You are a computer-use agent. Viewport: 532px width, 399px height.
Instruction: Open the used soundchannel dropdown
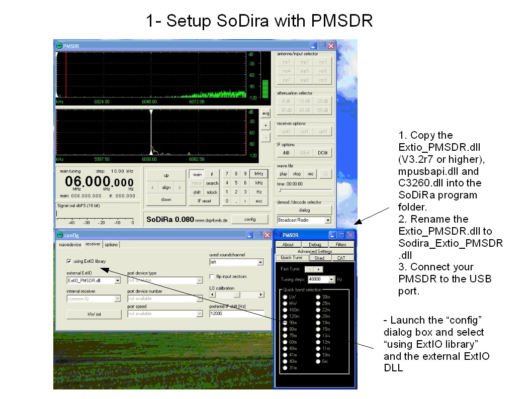point(260,262)
